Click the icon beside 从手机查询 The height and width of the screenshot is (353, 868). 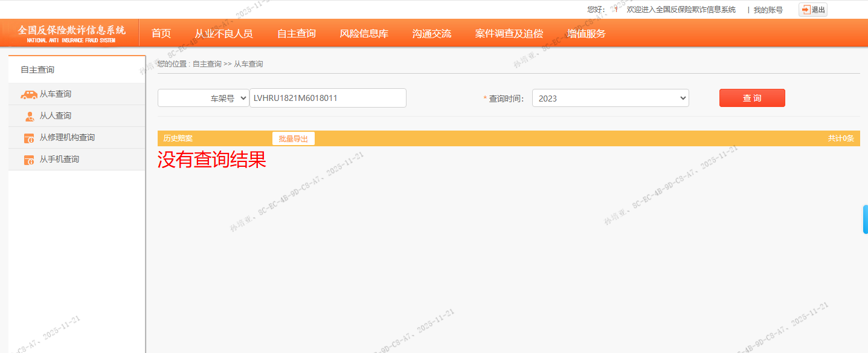pos(29,160)
